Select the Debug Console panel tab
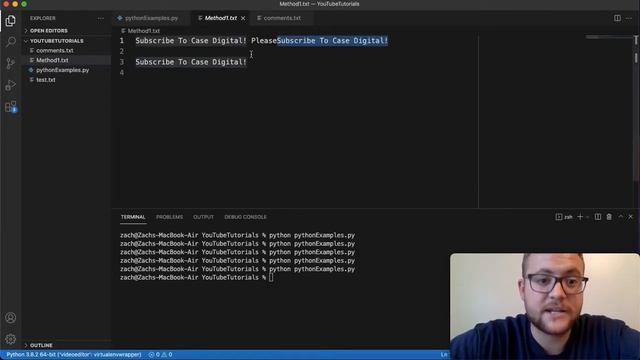 coord(245,217)
